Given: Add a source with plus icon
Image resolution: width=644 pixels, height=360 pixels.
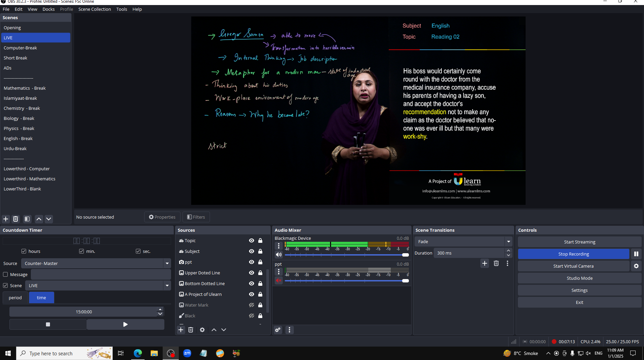Looking at the screenshot, I should 181,330.
